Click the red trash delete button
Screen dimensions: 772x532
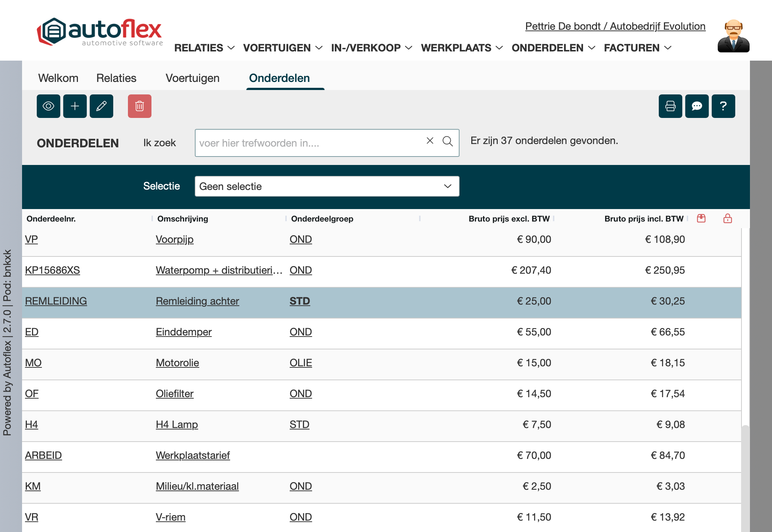click(139, 106)
